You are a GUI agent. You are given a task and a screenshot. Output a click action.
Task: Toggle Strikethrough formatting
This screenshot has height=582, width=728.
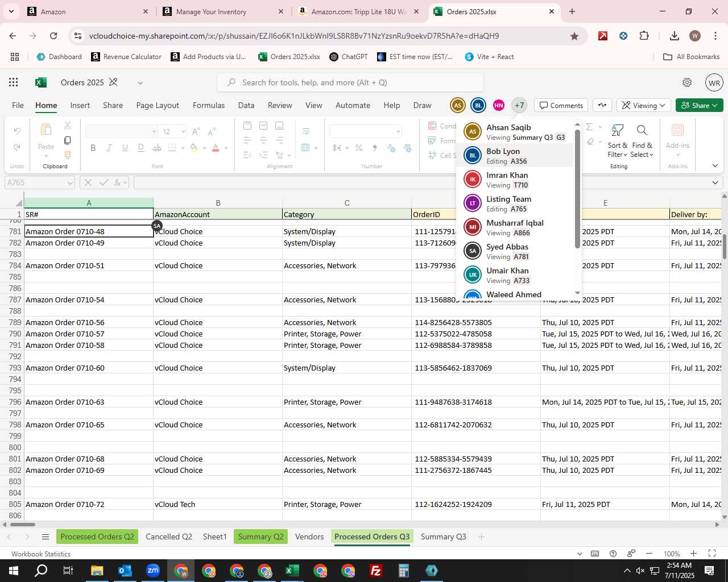141,148
